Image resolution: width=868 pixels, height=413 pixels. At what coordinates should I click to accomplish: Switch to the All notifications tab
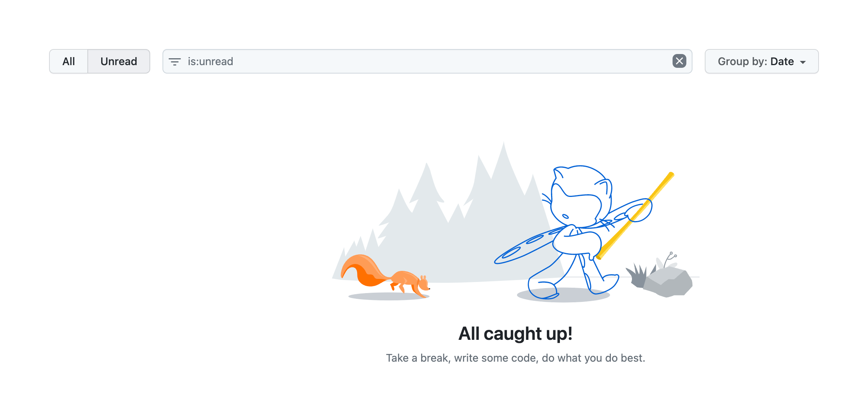click(x=69, y=61)
